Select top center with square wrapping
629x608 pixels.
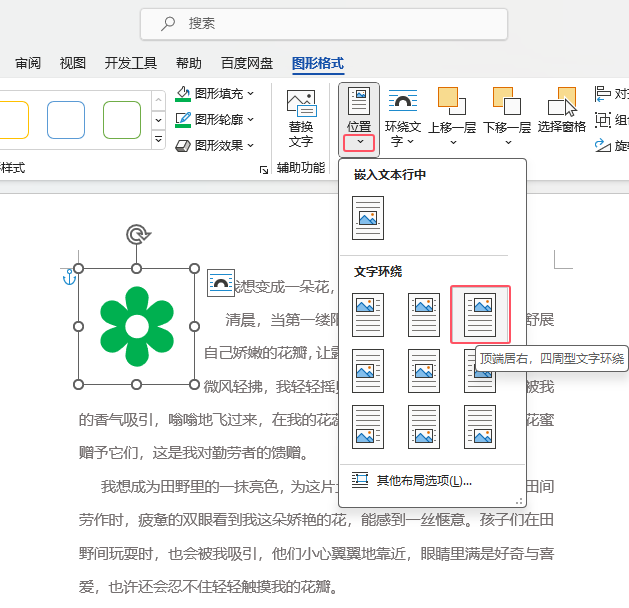tap(424, 315)
